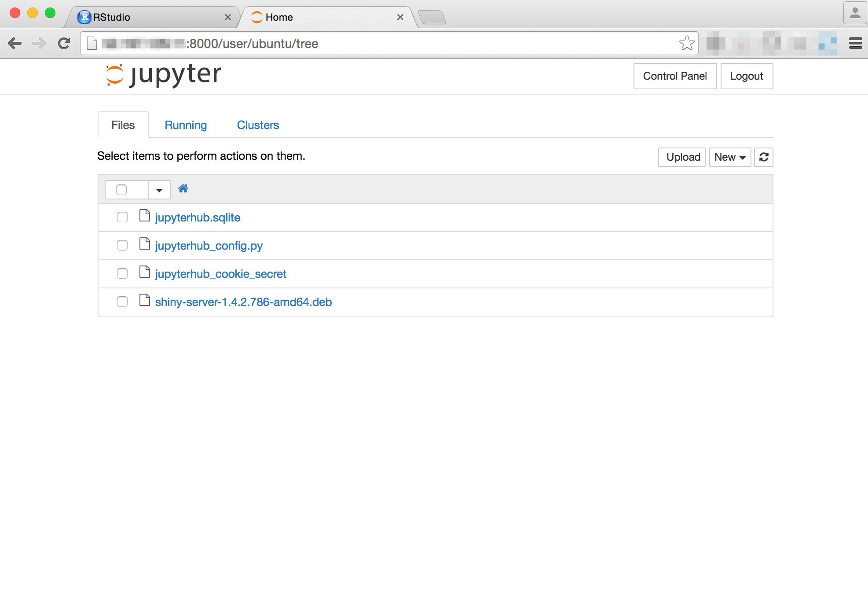This screenshot has width=868, height=601.
Task: Click the home folder breadcrumb icon
Action: point(183,188)
